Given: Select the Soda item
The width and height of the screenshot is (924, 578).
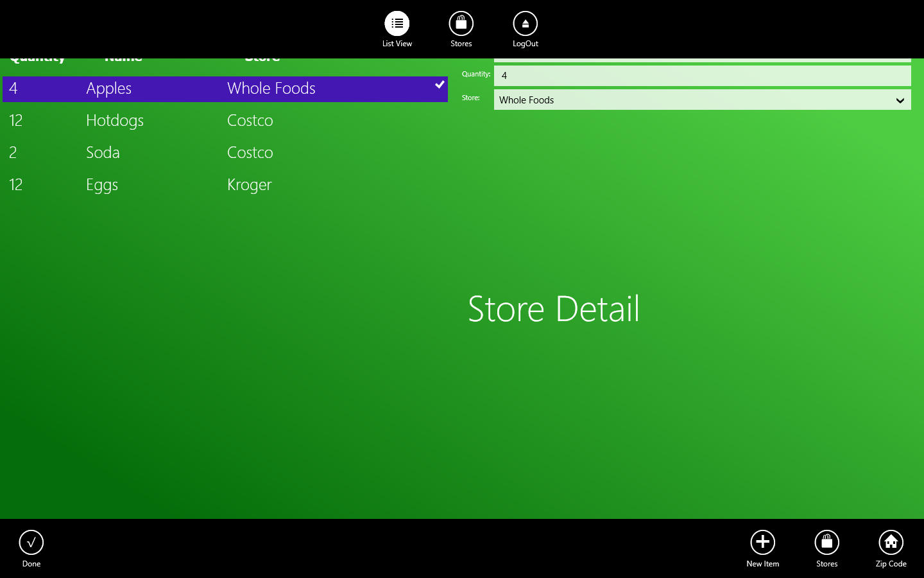Looking at the screenshot, I should pos(103,153).
